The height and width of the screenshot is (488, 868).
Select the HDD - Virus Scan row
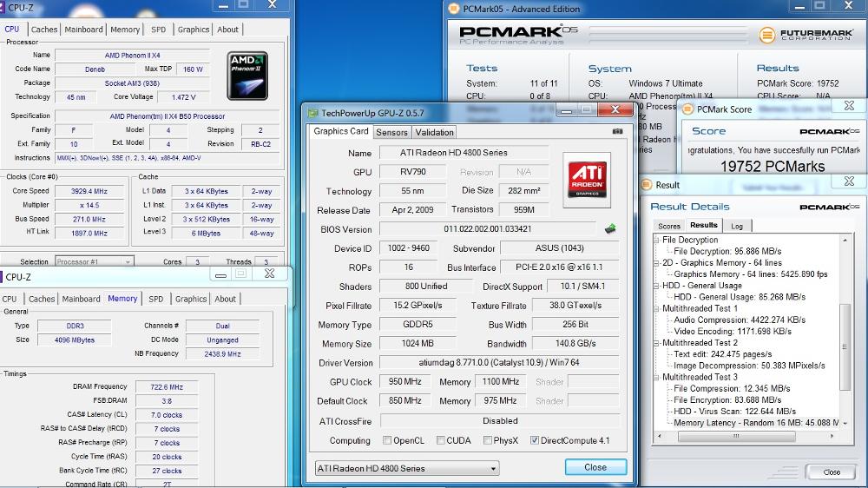click(x=734, y=411)
